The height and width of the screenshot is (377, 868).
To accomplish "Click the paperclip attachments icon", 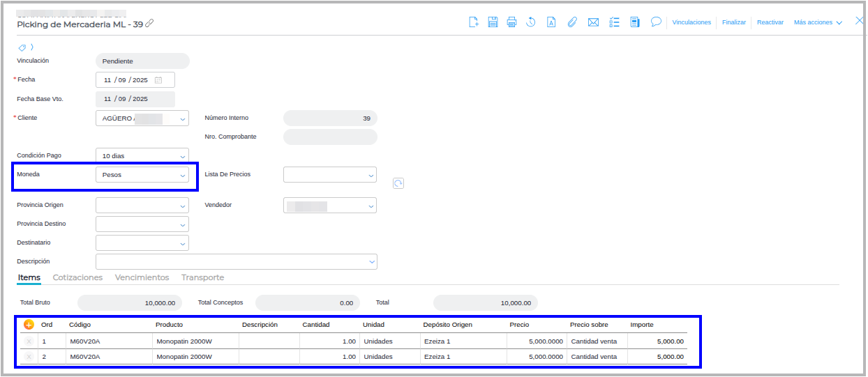I will pos(572,22).
